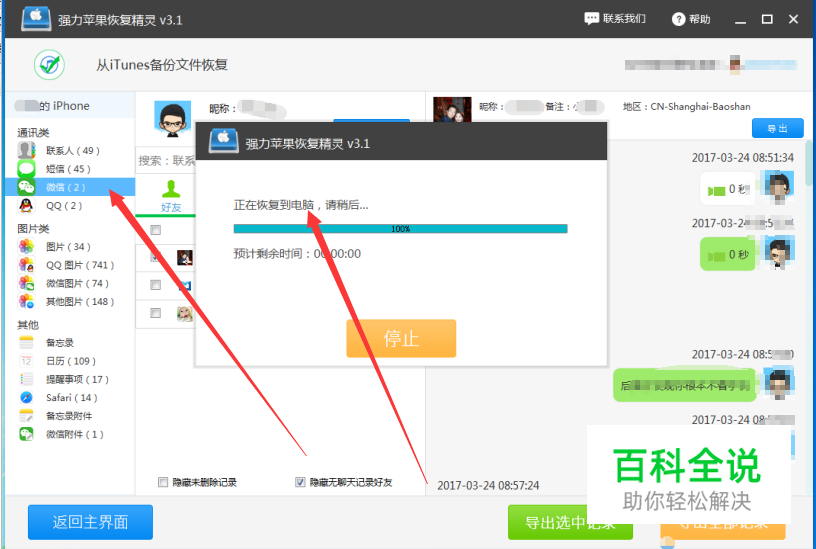Open the 图片 (34) photos category
This screenshot has height=549, width=816.
click(x=68, y=247)
